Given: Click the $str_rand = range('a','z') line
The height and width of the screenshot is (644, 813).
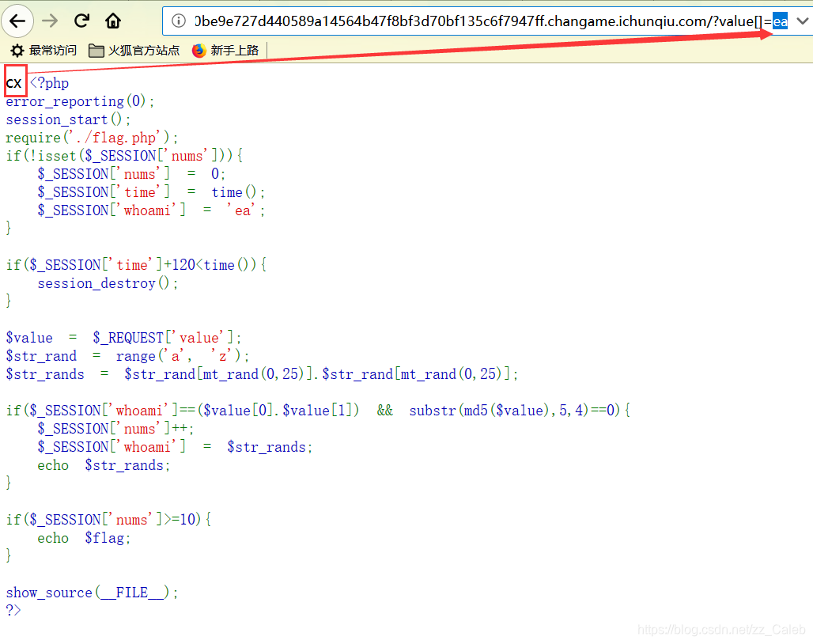Looking at the screenshot, I should pos(127,356).
